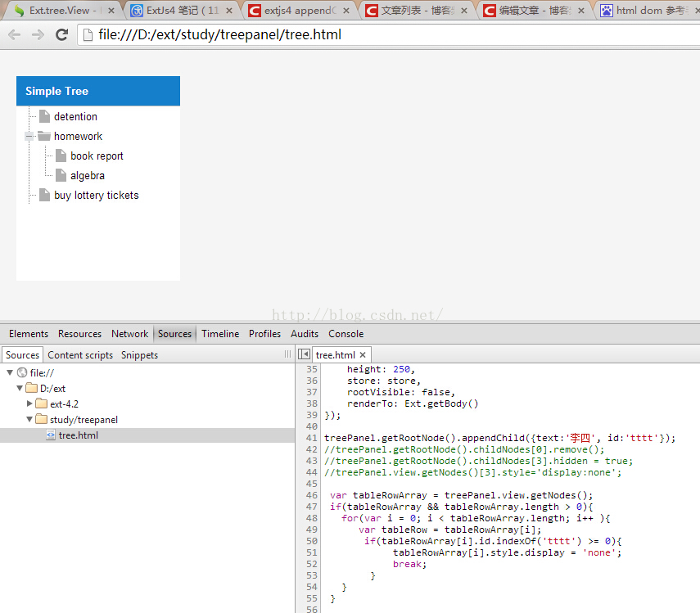Screen dimensions: 700x613
Task: Close the extjs4 appendC browser tab
Action: coord(346,11)
